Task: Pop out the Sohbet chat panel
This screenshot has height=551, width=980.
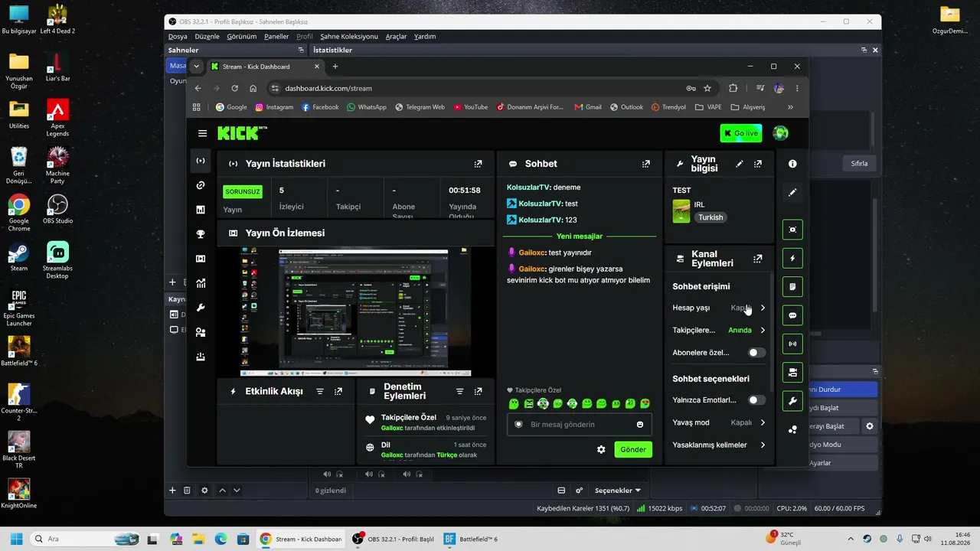Action: [646, 164]
